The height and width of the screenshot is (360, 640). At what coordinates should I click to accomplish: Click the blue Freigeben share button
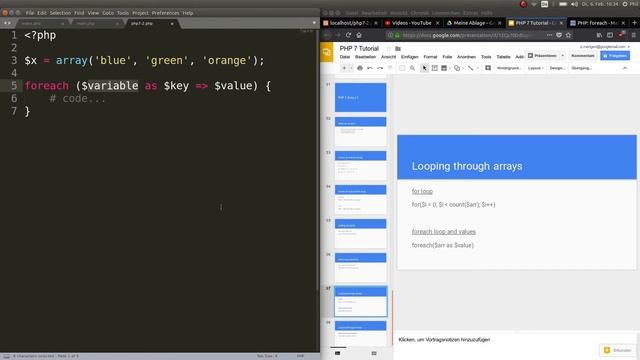click(615, 56)
